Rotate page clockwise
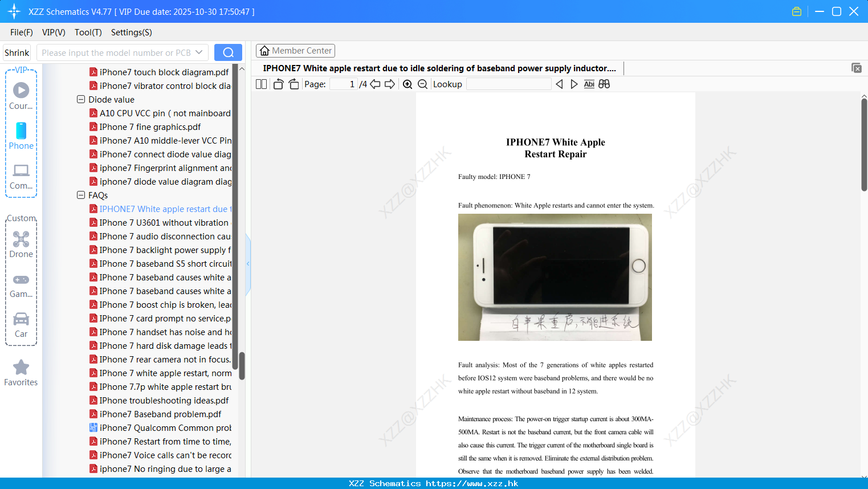This screenshot has width=868, height=489. (x=294, y=84)
